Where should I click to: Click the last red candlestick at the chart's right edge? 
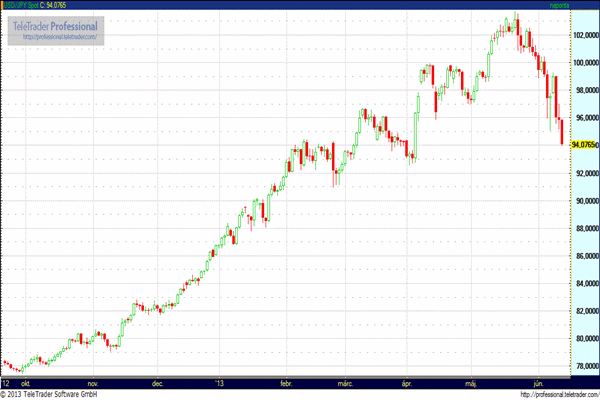[x=562, y=131]
